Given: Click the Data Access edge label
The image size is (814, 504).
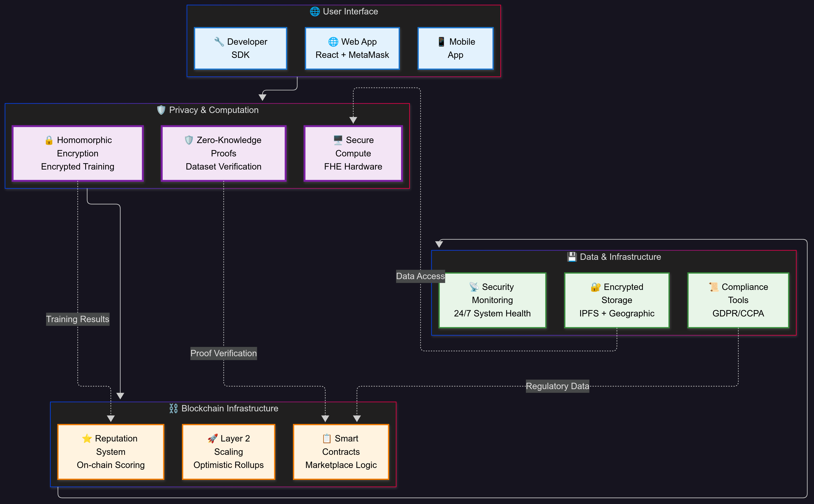Looking at the screenshot, I should point(420,276).
